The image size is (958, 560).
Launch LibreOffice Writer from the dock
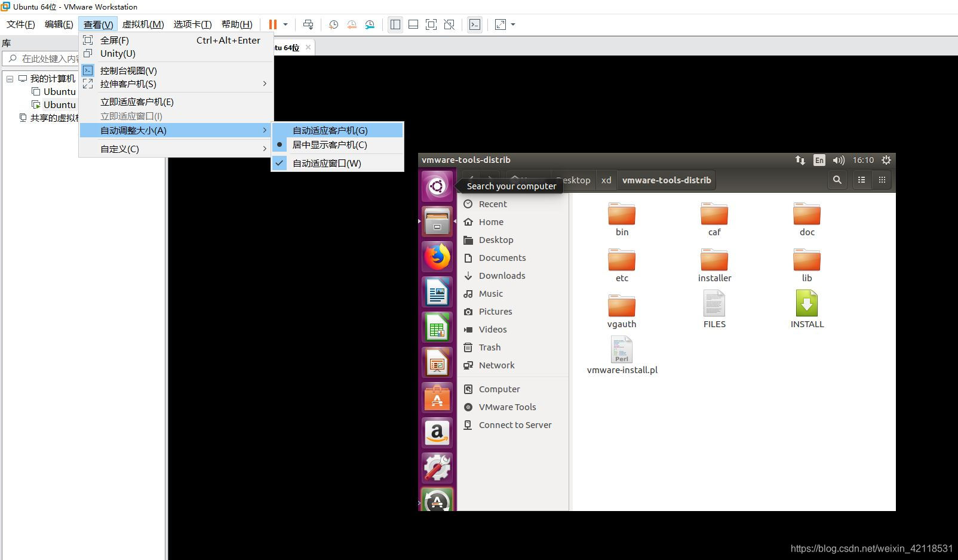pos(437,292)
